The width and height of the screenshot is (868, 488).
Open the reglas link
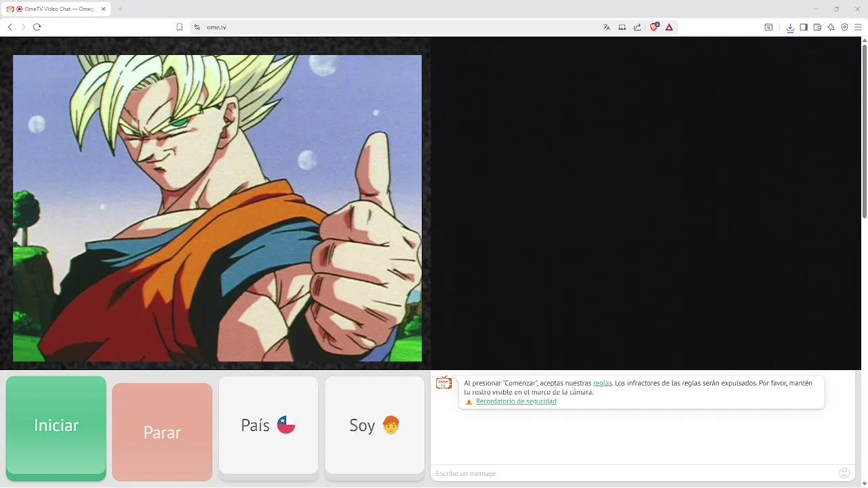coord(602,383)
